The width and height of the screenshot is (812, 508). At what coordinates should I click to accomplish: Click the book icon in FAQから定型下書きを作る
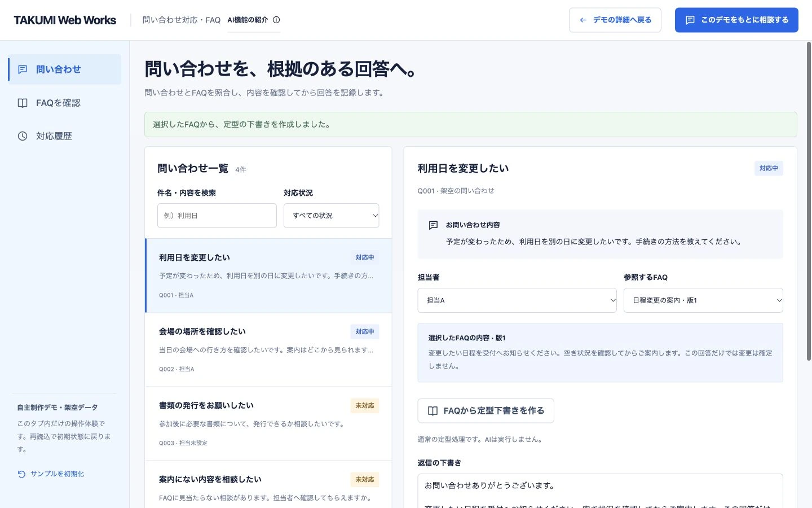(433, 411)
